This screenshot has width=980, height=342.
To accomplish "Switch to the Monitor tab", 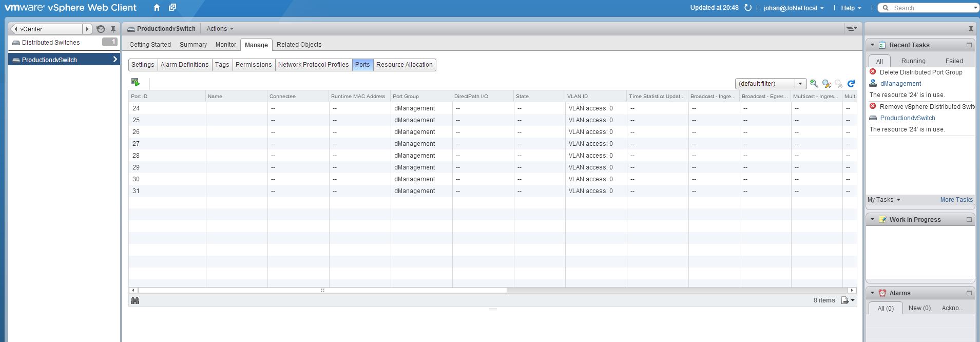I will point(226,45).
